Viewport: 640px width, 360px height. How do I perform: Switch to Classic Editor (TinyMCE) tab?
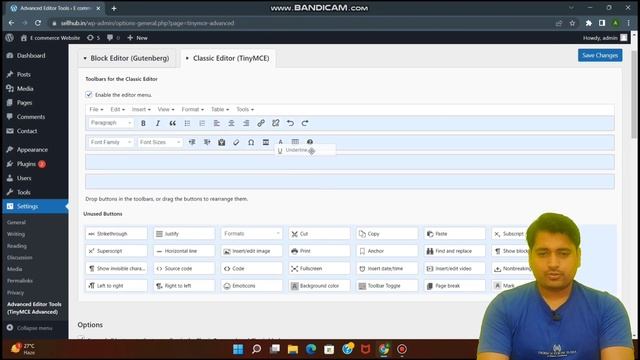coord(228,58)
